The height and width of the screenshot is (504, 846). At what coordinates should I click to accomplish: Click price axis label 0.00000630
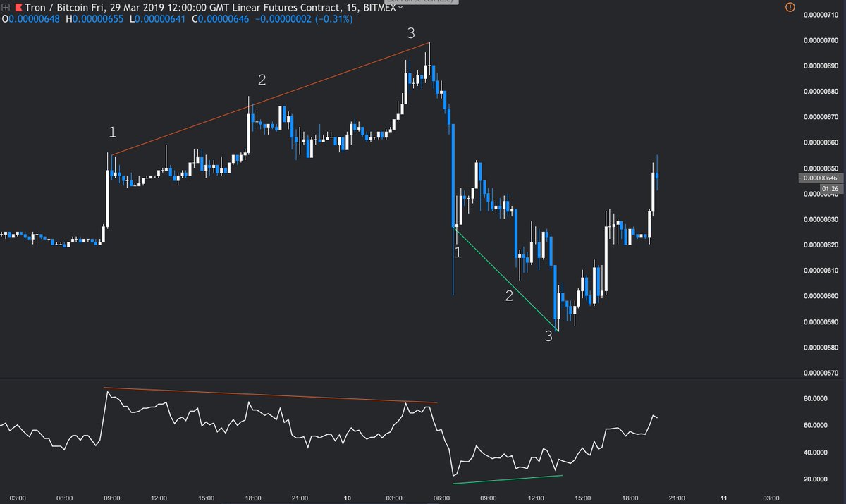coord(823,219)
